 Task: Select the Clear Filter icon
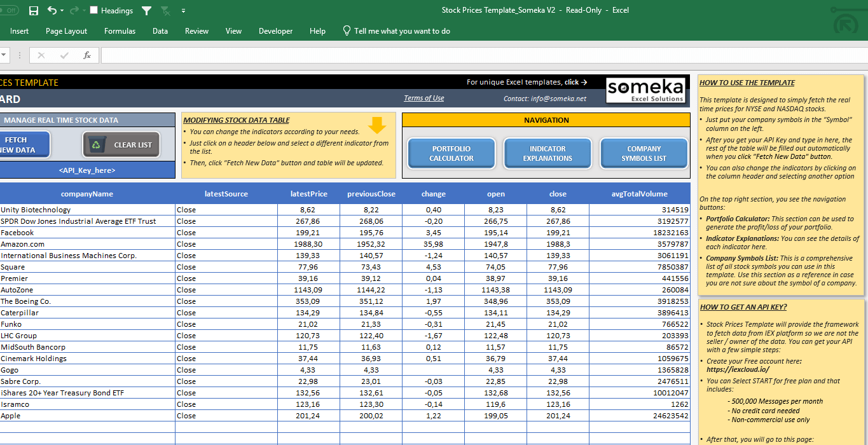(166, 11)
